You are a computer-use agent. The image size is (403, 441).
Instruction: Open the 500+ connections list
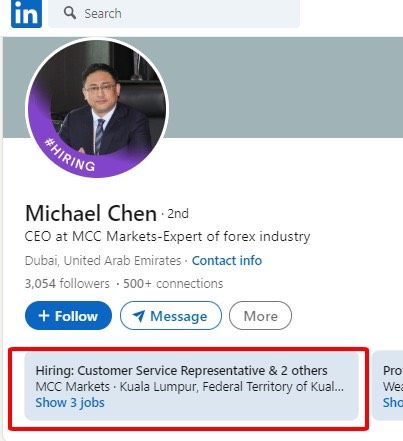point(173,284)
